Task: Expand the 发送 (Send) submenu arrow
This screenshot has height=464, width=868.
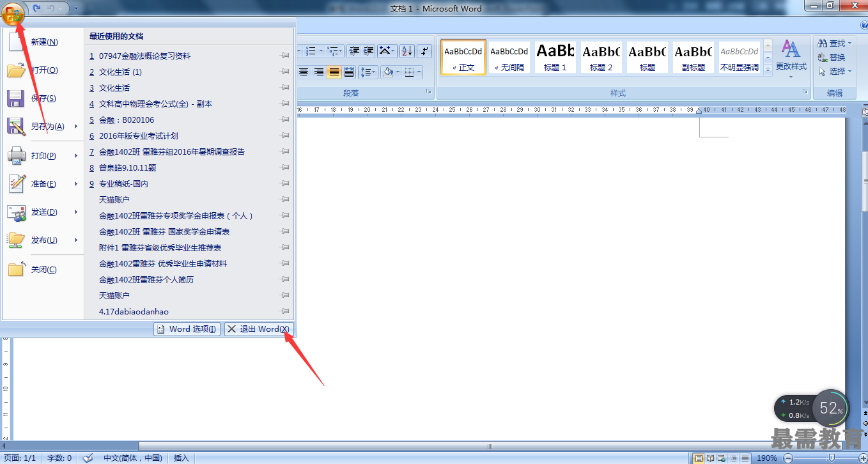Action: coord(76,212)
